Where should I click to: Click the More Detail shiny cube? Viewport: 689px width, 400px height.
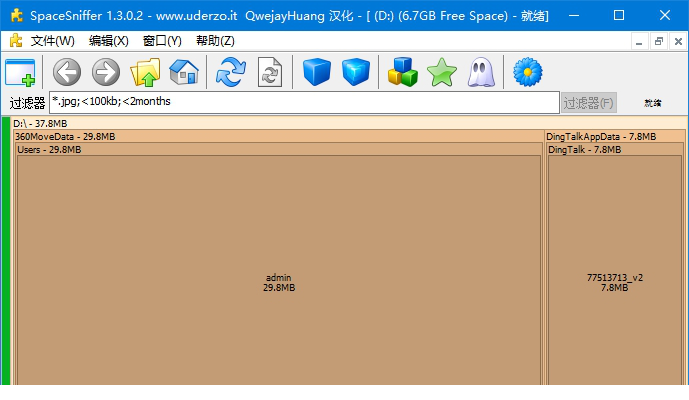tap(355, 72)
